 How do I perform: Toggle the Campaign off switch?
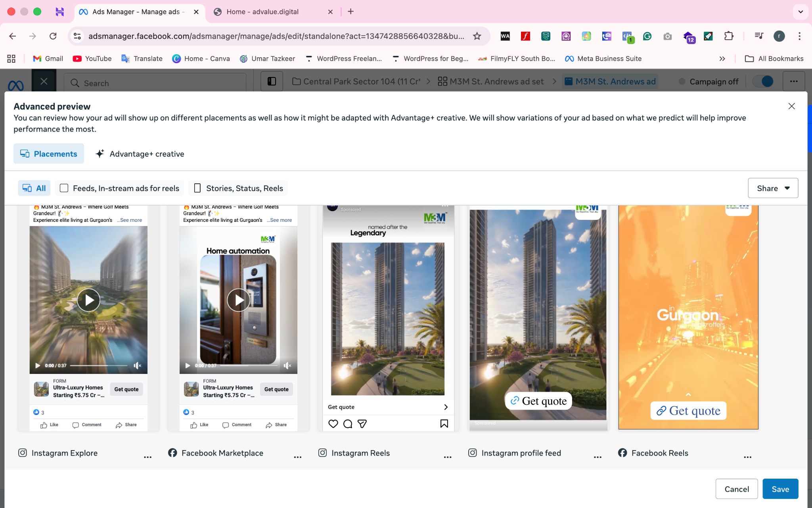(x=763, y=81)
